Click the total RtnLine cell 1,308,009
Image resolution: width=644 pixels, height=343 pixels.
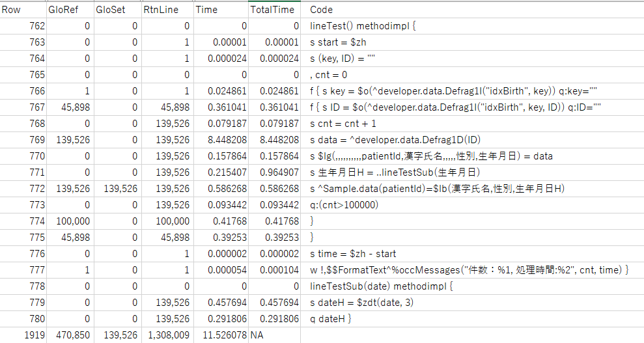(172, 335)
